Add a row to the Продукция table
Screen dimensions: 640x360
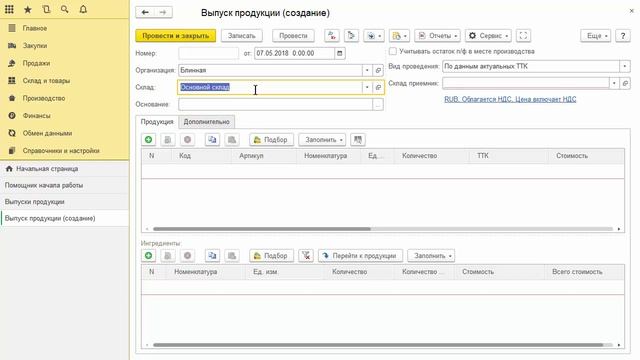149,140
